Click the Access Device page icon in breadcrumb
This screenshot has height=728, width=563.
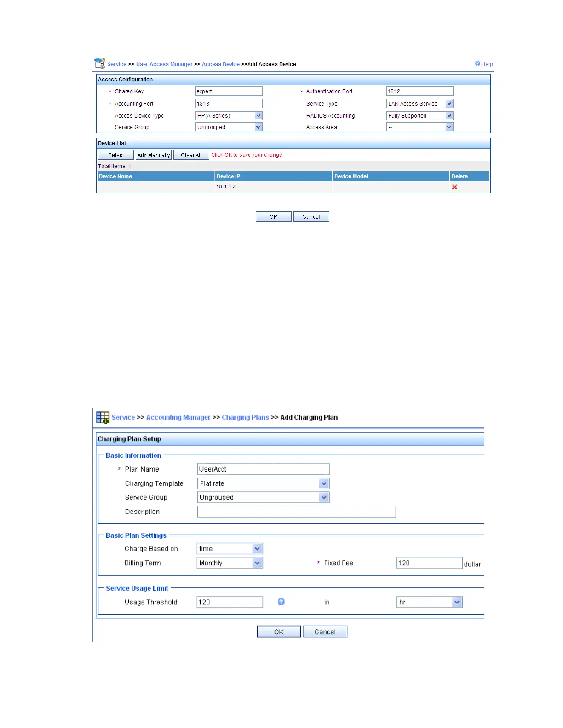[x=100, y=63]
